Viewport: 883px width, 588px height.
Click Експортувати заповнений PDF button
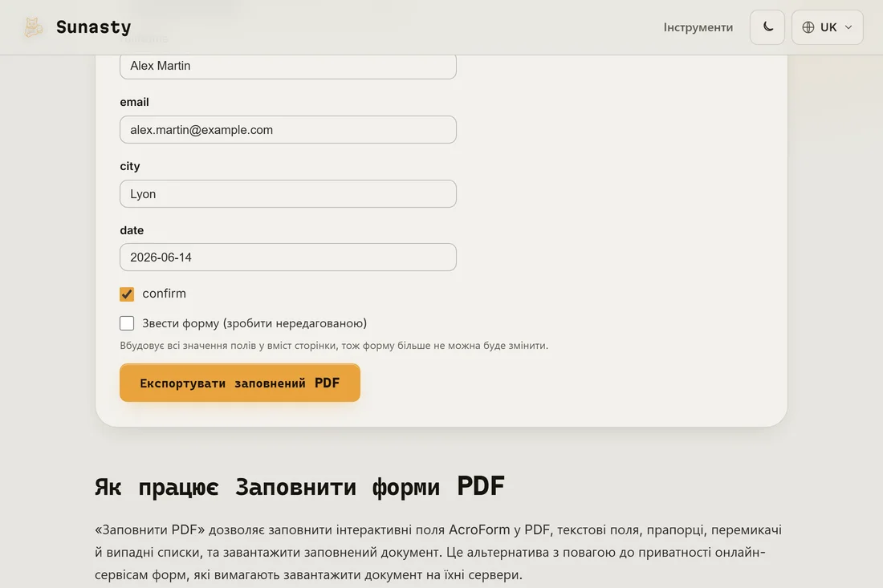click(240, 383)
